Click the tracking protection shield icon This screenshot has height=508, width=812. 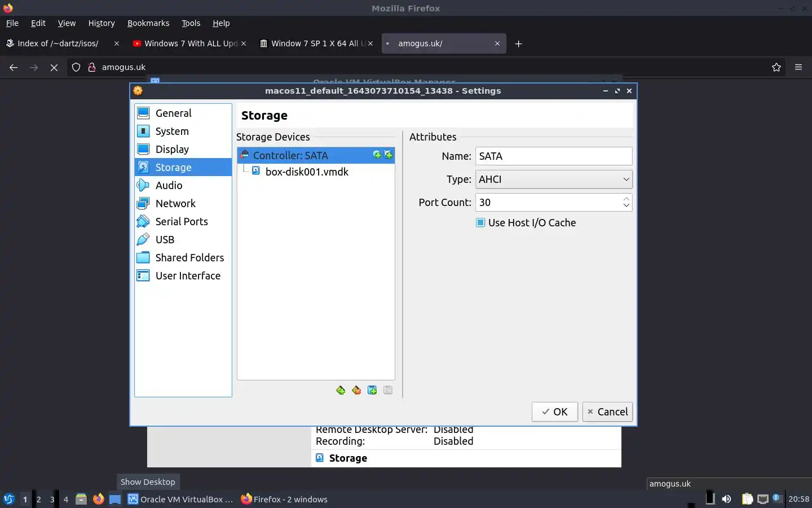point(76,67)
